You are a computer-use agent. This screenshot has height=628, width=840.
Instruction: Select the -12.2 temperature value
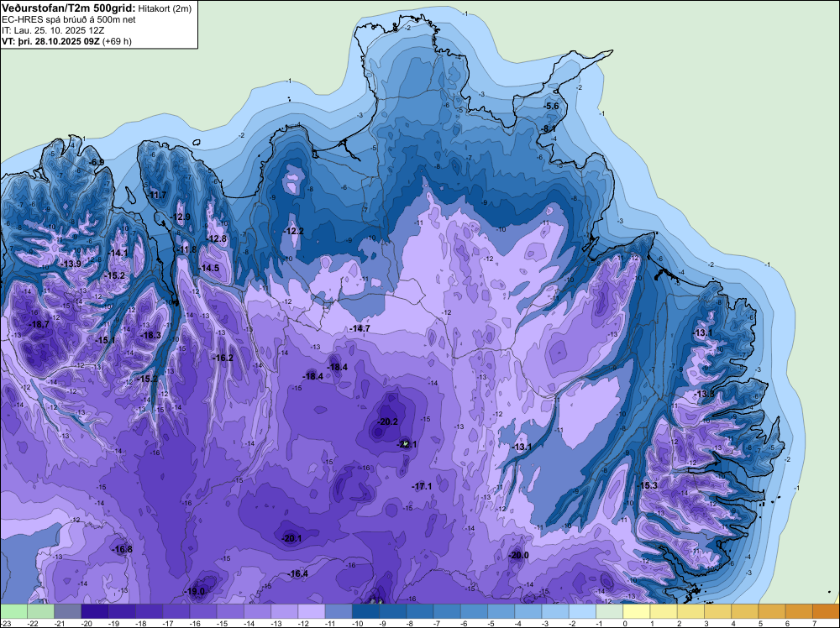pyautogui.click(x=293, y=231)
